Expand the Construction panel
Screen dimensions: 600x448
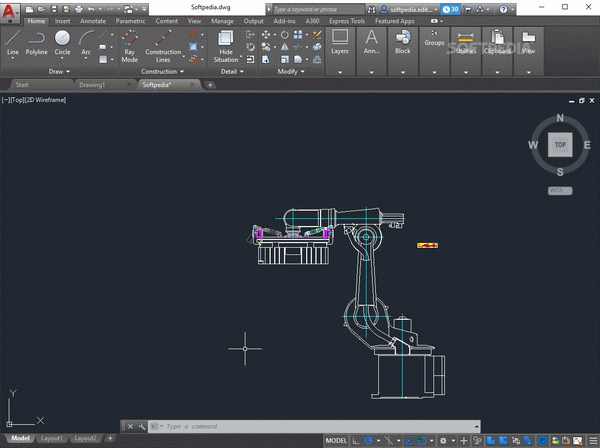point(162,72)
